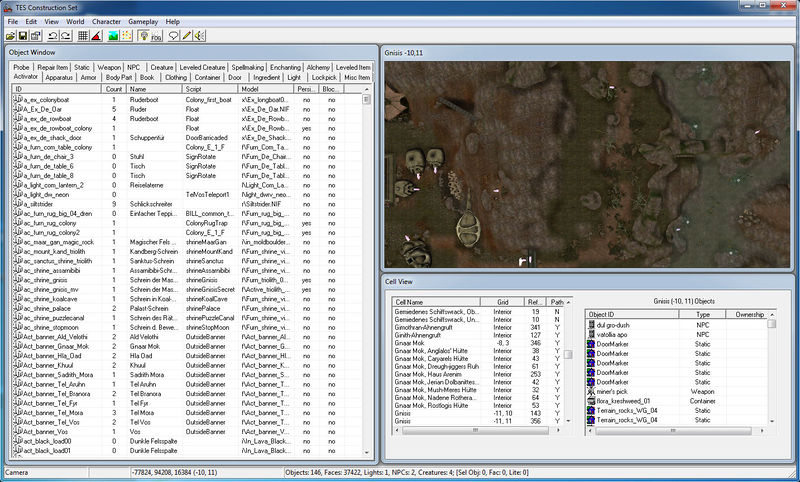This screenshot has width=800, height=482.
Task: Sort object list by Count column
Action: pos(114,88)
